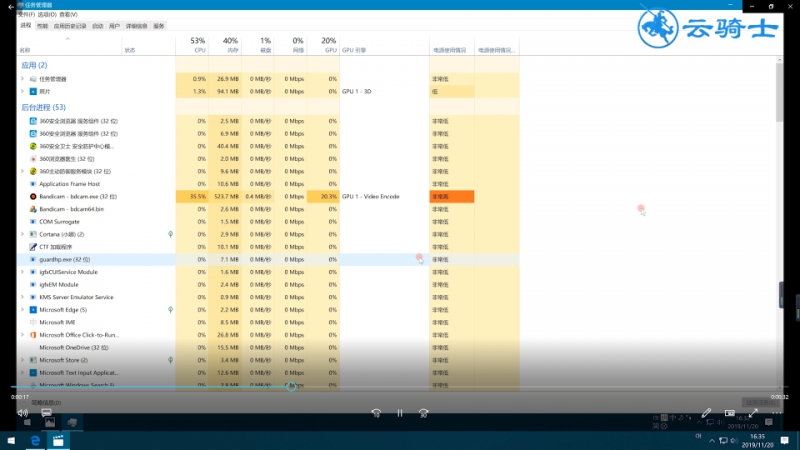Toggle full screen with the arrows icon
The image size is (800, 450).
pyautogui.click(x=753, y=413)
